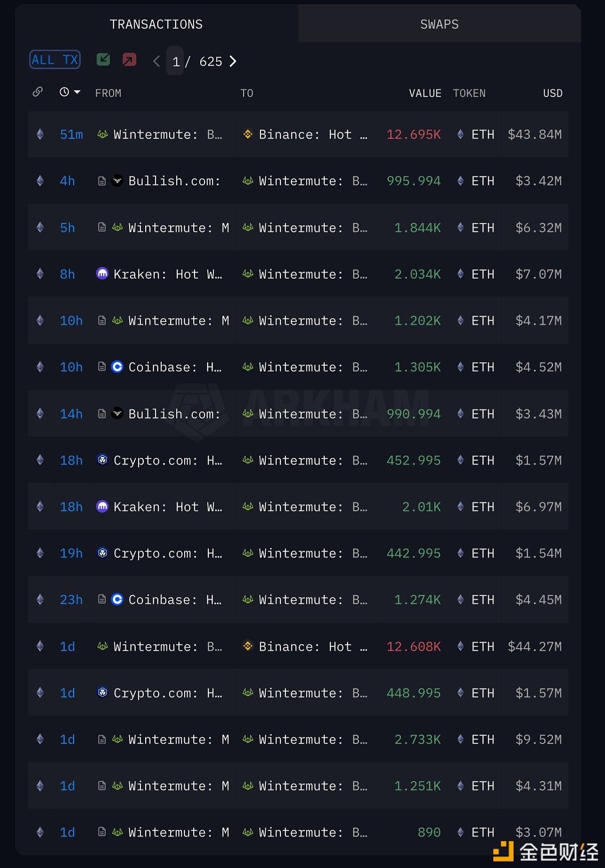605x868 pixels.
Task: Open the 8h transaction link
Action: (x=67, y=274)
